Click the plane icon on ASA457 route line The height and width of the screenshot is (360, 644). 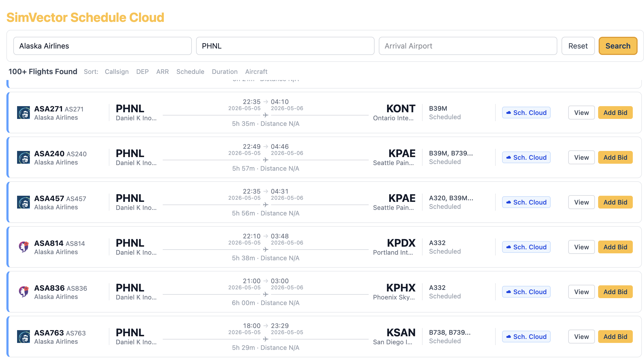pos(265,205)
